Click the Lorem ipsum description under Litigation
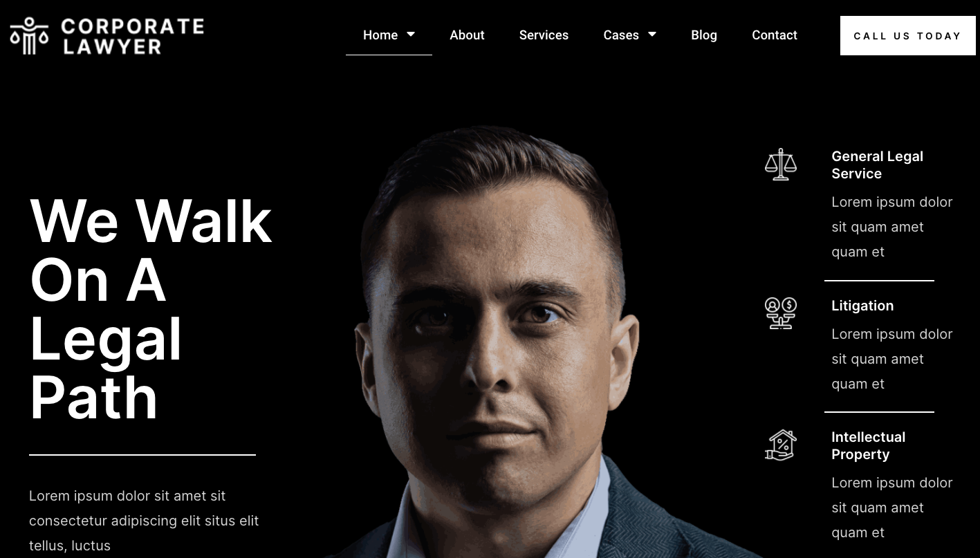The image size is (980, 558). 892,359
